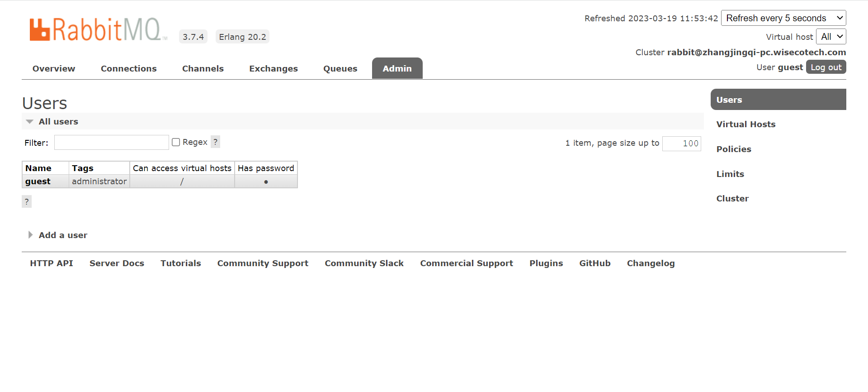Open the Queues tab
The height and width of the screenshot is (392, 868).
pos(340,68)
